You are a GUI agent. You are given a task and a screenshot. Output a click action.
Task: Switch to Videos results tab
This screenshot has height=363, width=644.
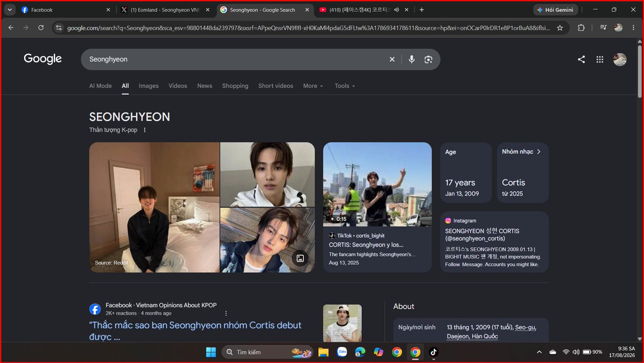point(178,86)
